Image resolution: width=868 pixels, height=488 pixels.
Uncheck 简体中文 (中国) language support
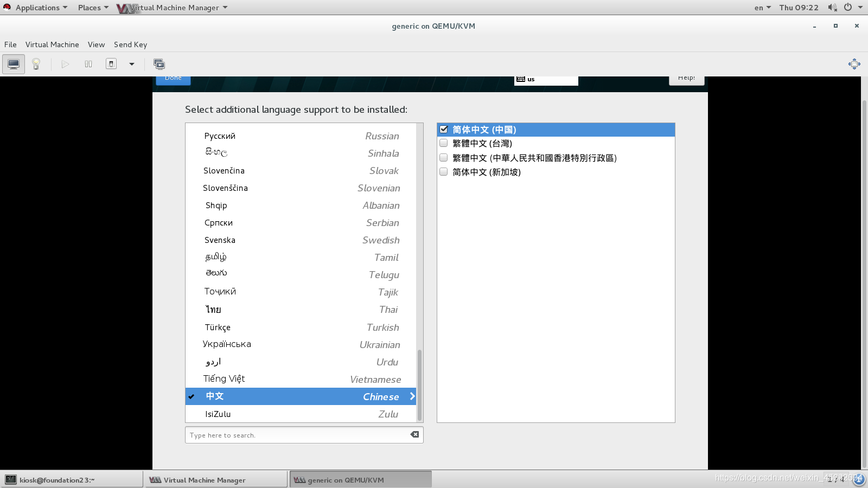(x=443, y=130)
